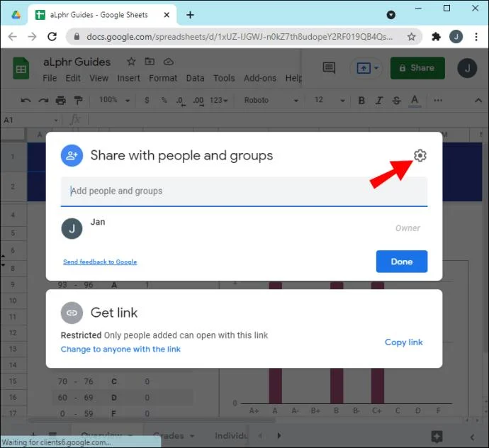Click the URL address bar
Viewport: 489px width, 448px height.
pyautogui.click(x=240, y=37)
